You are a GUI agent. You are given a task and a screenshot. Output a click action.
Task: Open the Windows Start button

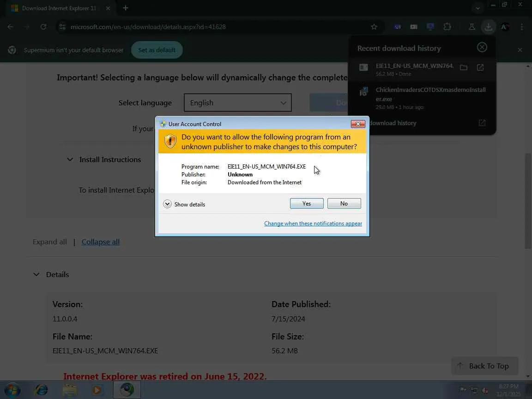pos(12,390)
